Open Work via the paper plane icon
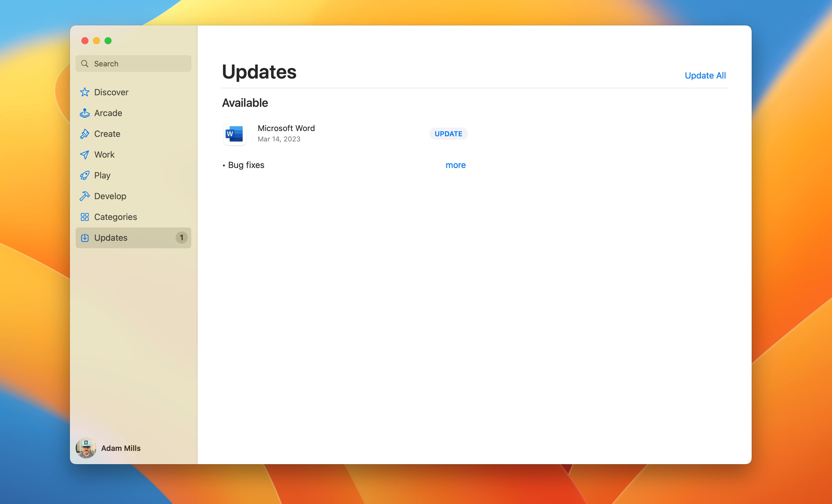 [x=85, y=154]
